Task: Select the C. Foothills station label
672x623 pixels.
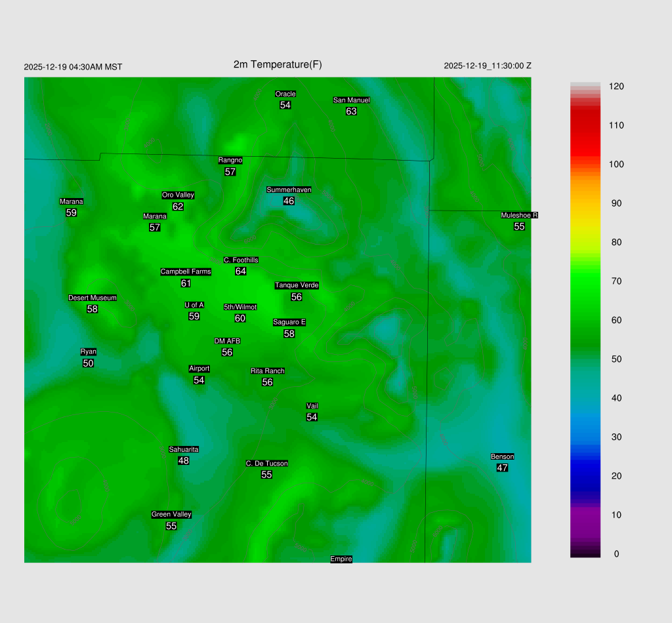Action: pyautogui.click(x=241, y=260)
